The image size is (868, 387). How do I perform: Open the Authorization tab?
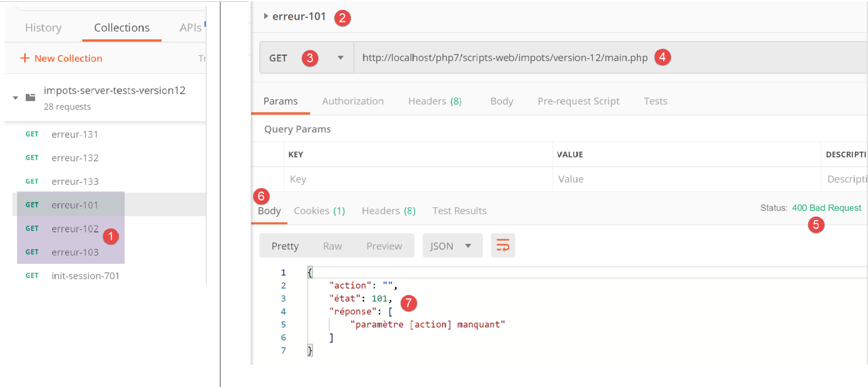coord(353,101)
